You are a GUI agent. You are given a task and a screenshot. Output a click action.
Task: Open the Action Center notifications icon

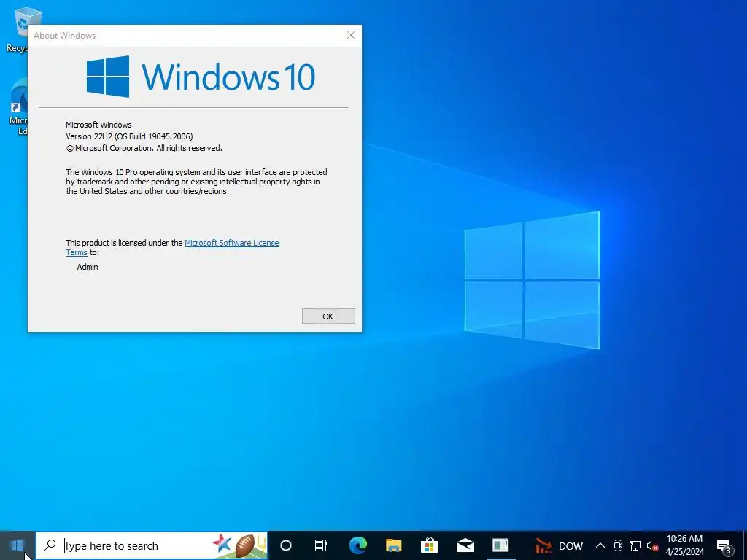pyautogui.click(x=724, y=545)
